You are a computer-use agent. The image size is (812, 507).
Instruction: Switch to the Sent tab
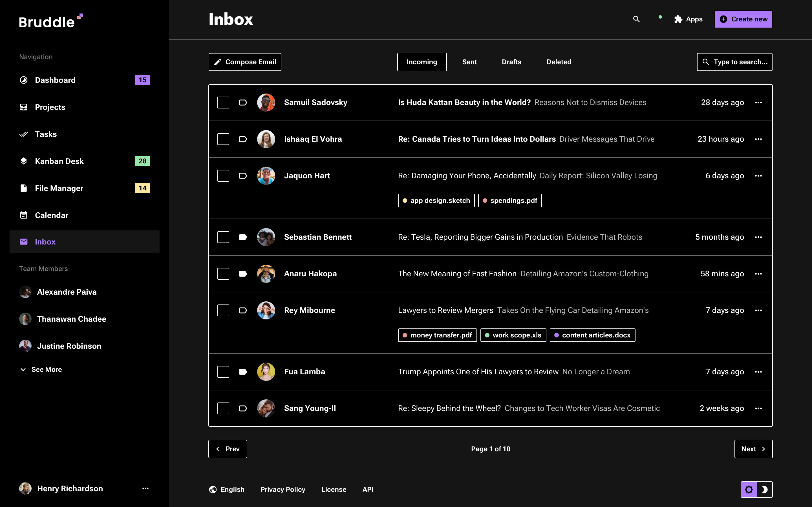[469, 62]
